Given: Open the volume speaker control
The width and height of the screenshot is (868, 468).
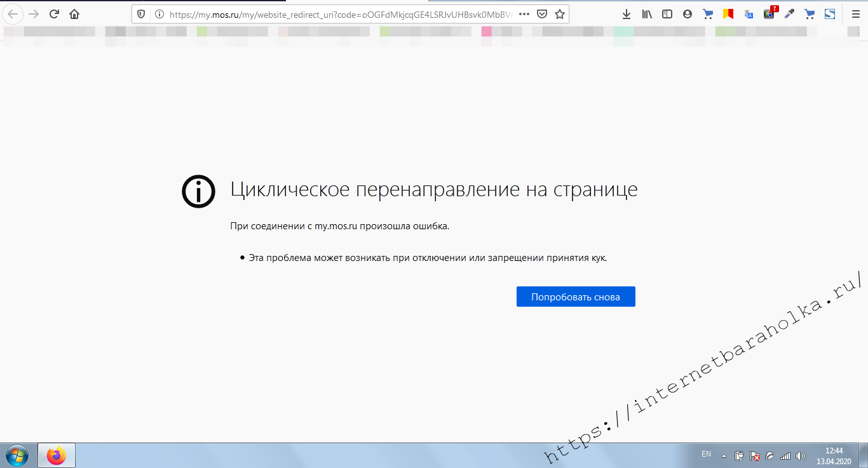Looking at the screenshot, I should tap(801, 456).
